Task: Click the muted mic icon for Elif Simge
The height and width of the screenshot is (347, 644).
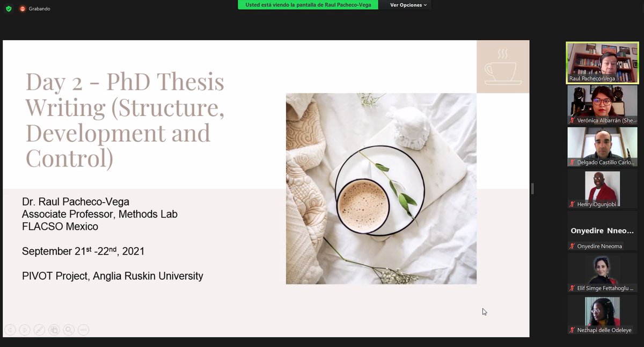Action: point(572,288)
